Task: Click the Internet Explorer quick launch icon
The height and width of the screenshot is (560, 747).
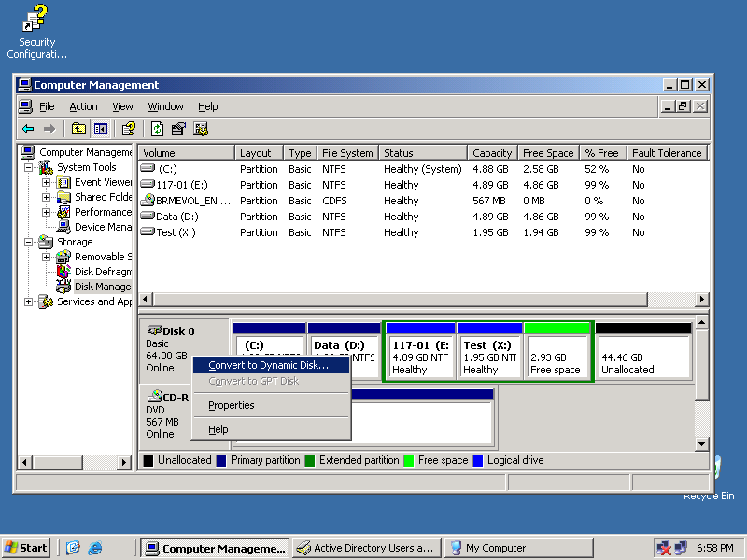Action: point(95,548)
